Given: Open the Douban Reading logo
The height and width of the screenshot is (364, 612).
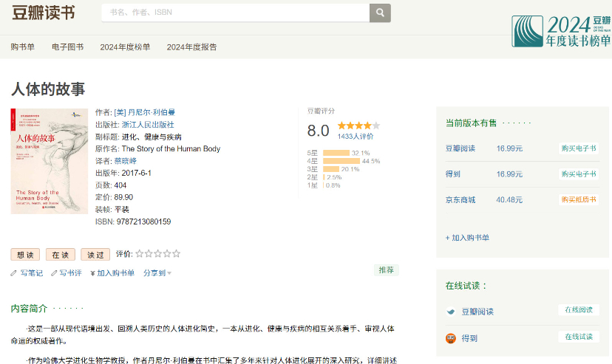Looking at the screenshot, I should point(44,13).
